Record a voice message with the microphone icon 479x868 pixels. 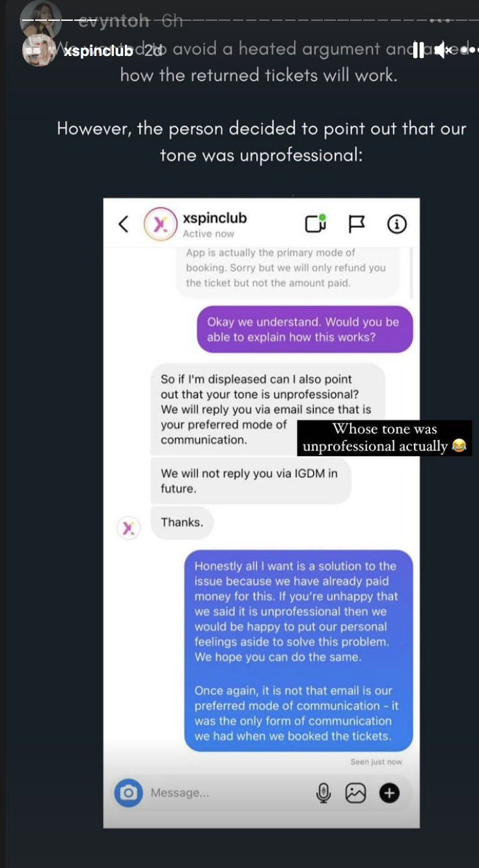323,793
